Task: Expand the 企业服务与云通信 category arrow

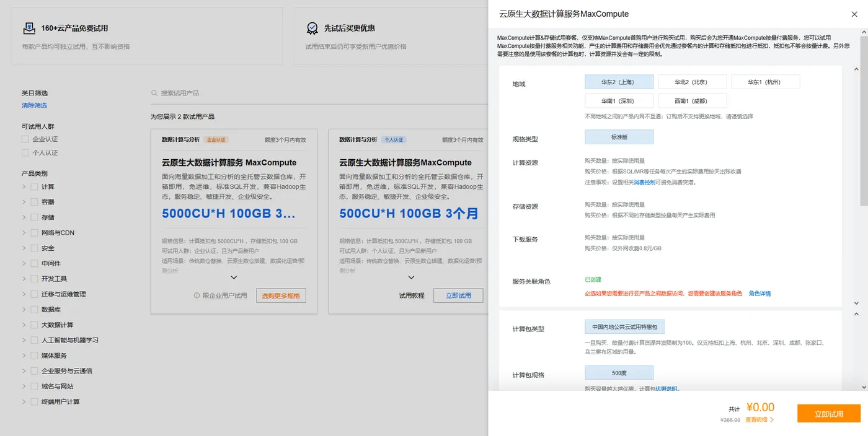Action: (x=24, y=371)
